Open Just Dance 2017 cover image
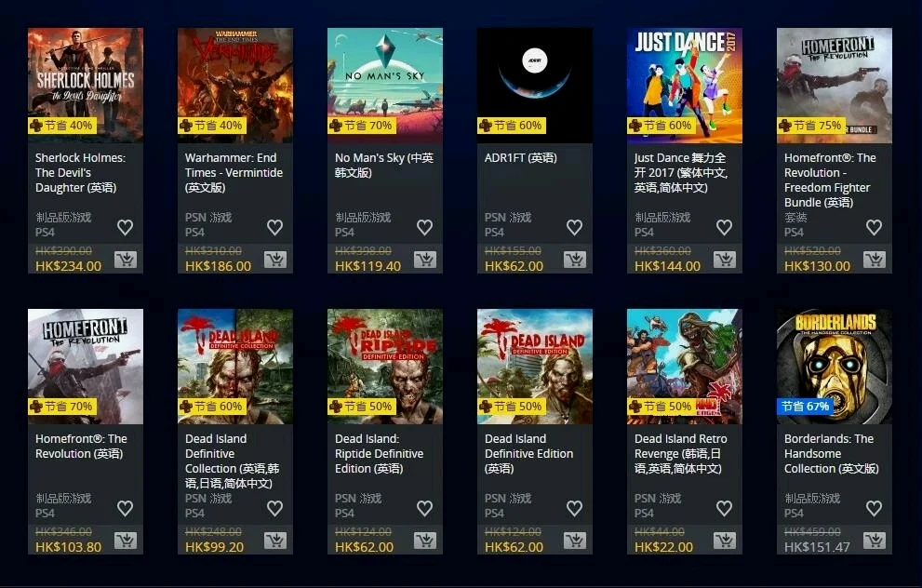 tap(685, 86)
